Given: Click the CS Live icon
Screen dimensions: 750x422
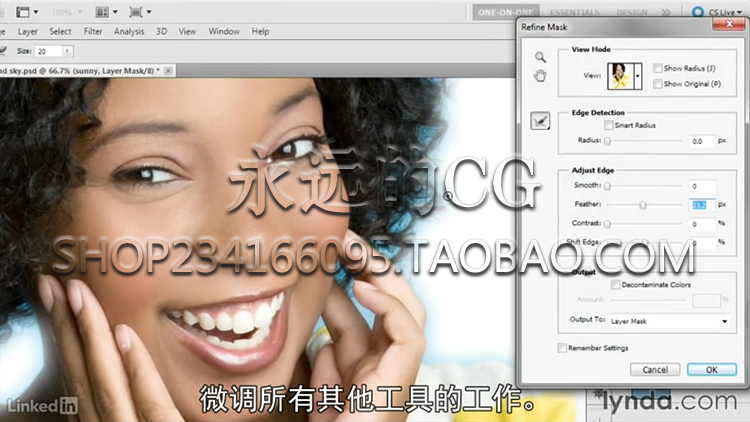Looking at the screenshot, I should pos(698,12).
